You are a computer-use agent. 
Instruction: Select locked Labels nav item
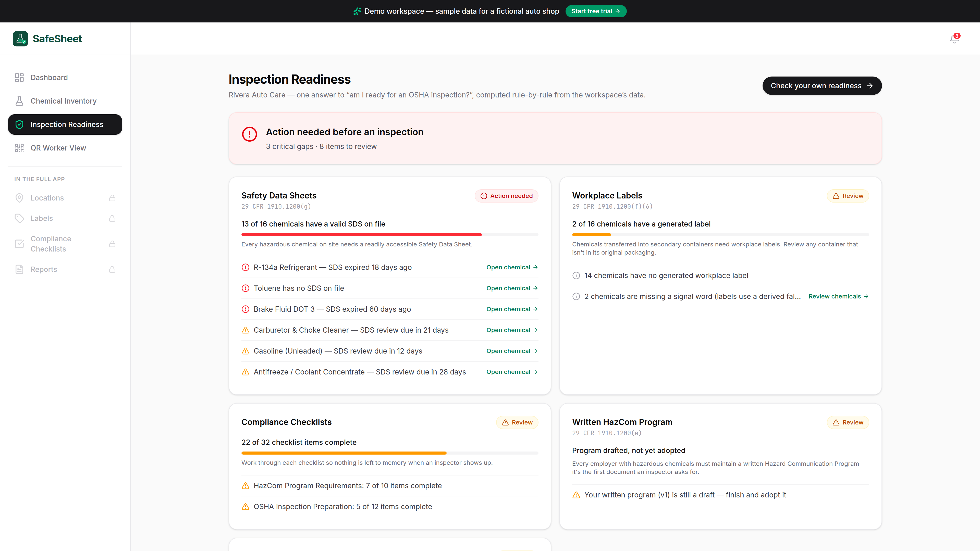pyautogui.click(x=65, y=218)
